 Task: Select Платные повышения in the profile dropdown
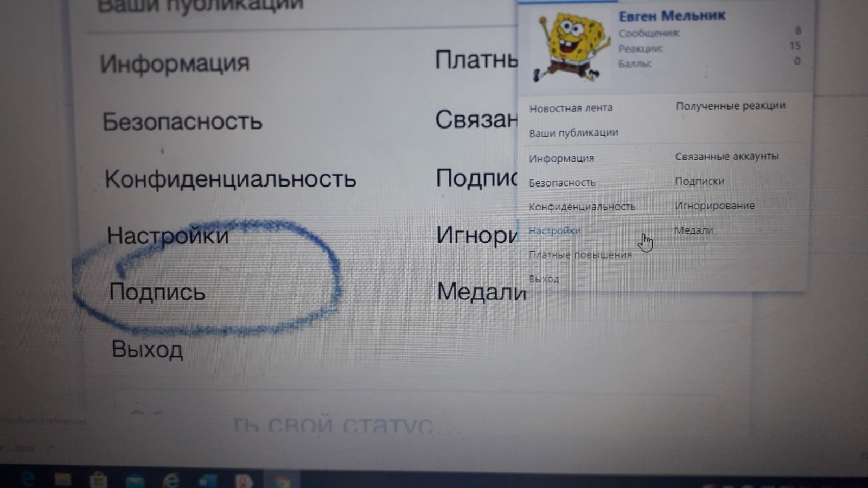point(580,255)
